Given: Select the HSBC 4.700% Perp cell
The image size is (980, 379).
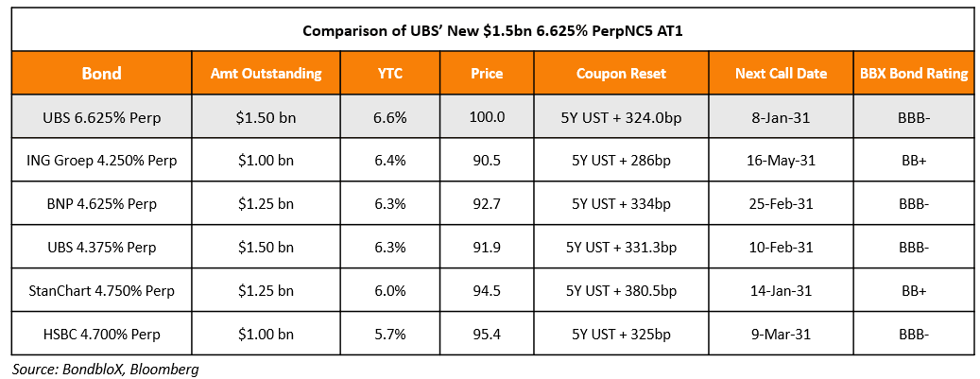Looking at the screenshot, I should (102, 334).
